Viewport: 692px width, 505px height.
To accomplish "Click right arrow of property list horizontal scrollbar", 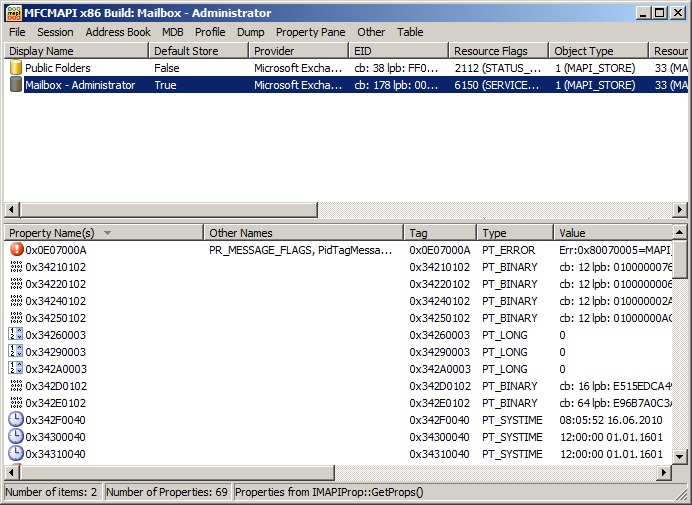I will (663, 473).
